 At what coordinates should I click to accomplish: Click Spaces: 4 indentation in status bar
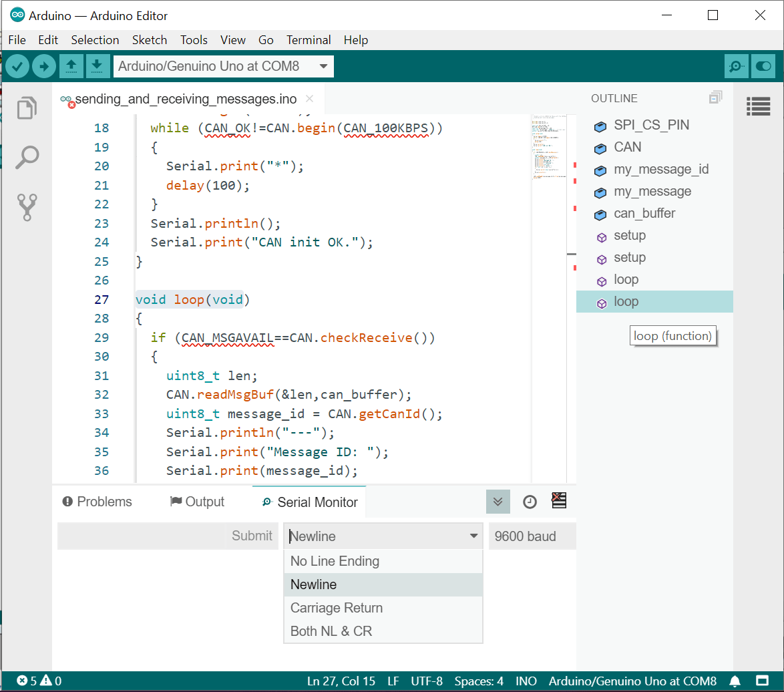click(x=479, y=681)
